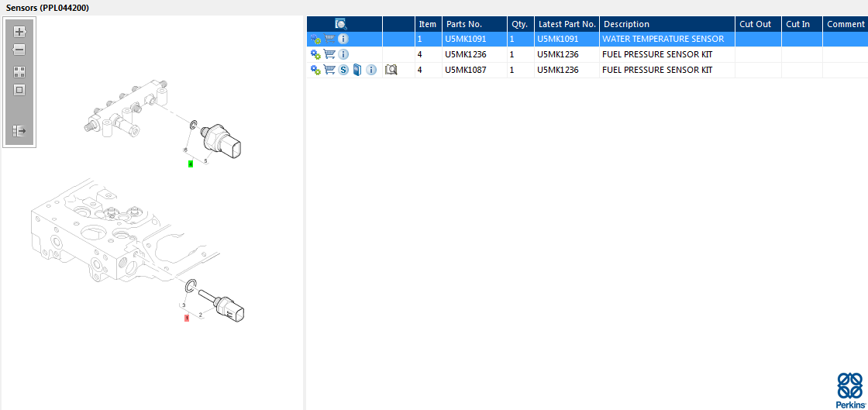
Task: Click the Sensors (PPL044200) title
Action: [47, 8]
